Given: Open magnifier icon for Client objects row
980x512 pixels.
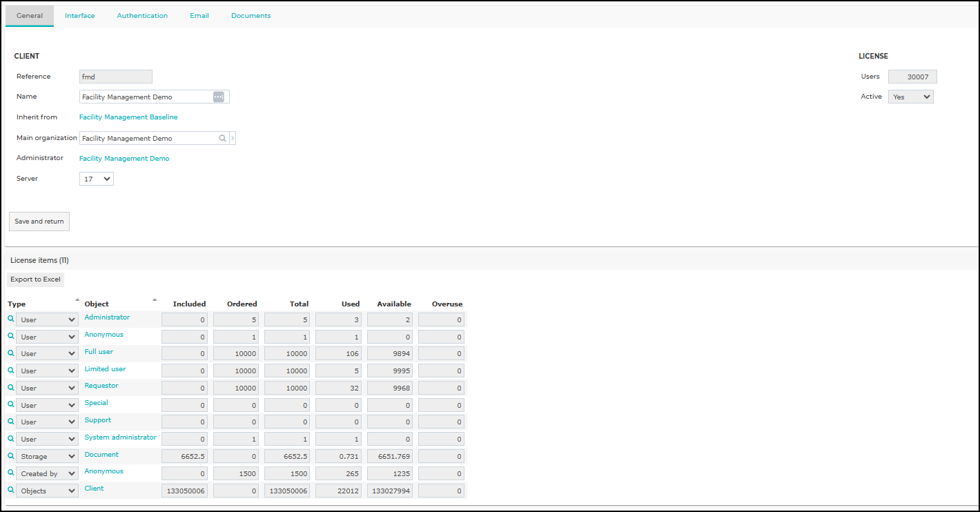Looking at the screenshot, I should 11,491.
